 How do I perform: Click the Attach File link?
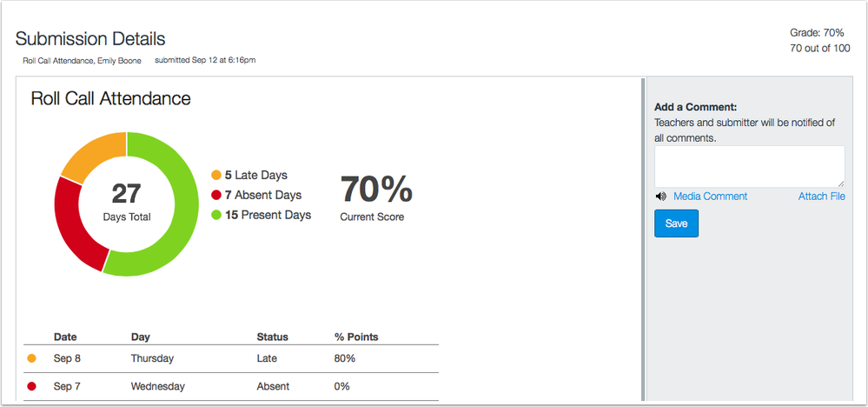(821, 197)
